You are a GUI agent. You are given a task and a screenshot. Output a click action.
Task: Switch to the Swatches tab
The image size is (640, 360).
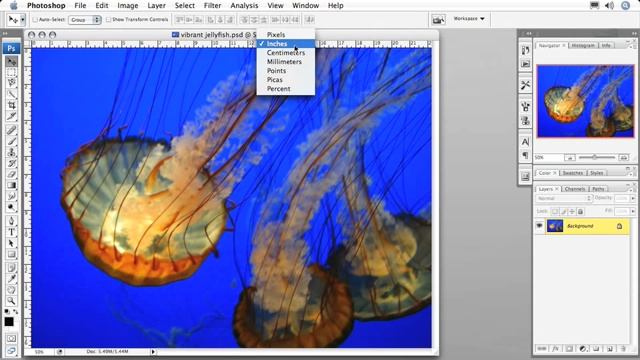tap(572, 173)
